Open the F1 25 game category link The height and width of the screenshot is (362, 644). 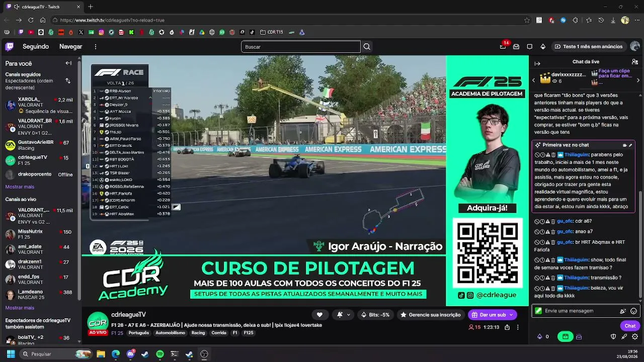[117, 333]
